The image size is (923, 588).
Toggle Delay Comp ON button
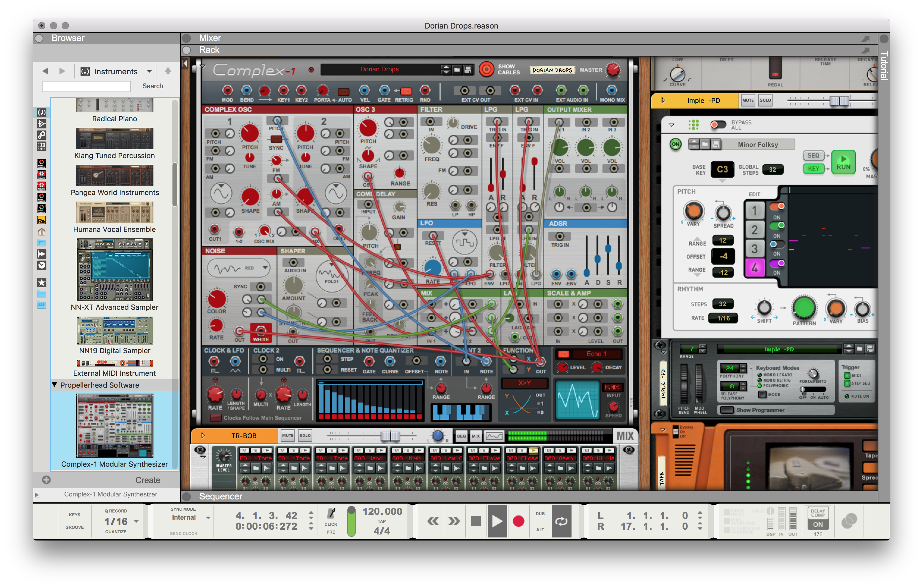point(818,524)
